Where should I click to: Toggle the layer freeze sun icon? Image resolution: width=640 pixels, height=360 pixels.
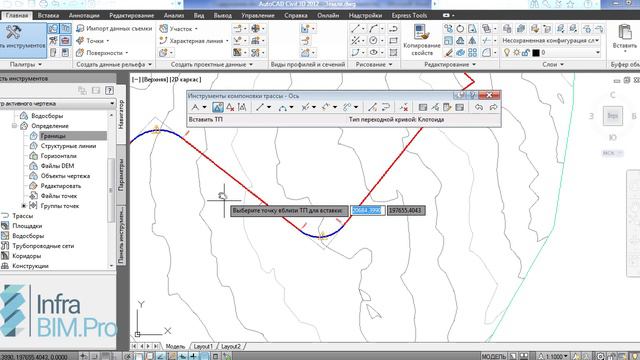[x=516, y=53]
